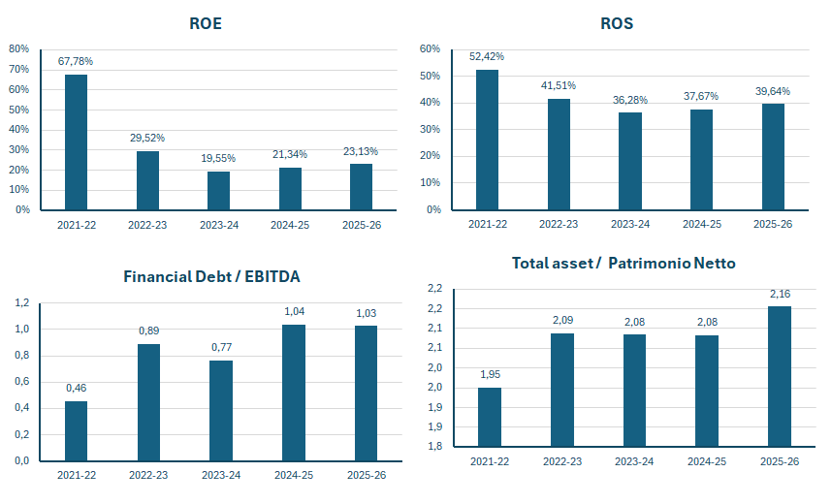This screenshot has width=831, height=504.
Task: Click the 2,16 data label
Action: (781, 294)
